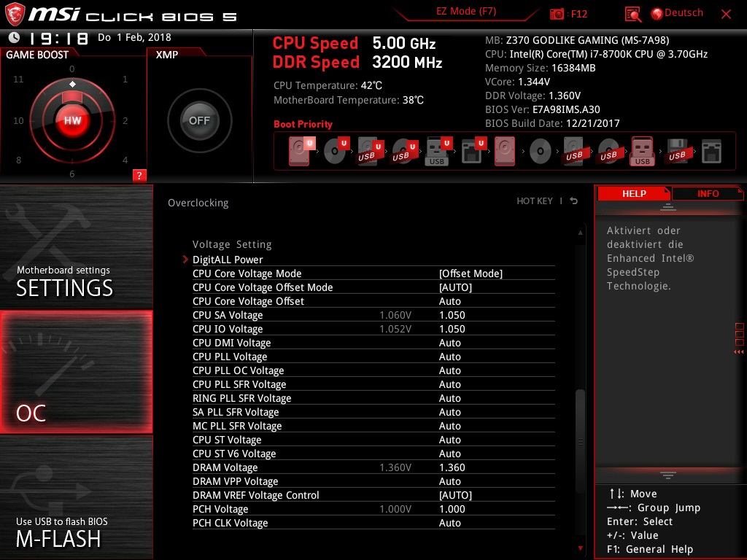Click the HOT KEY label

[x=535, y=201]
